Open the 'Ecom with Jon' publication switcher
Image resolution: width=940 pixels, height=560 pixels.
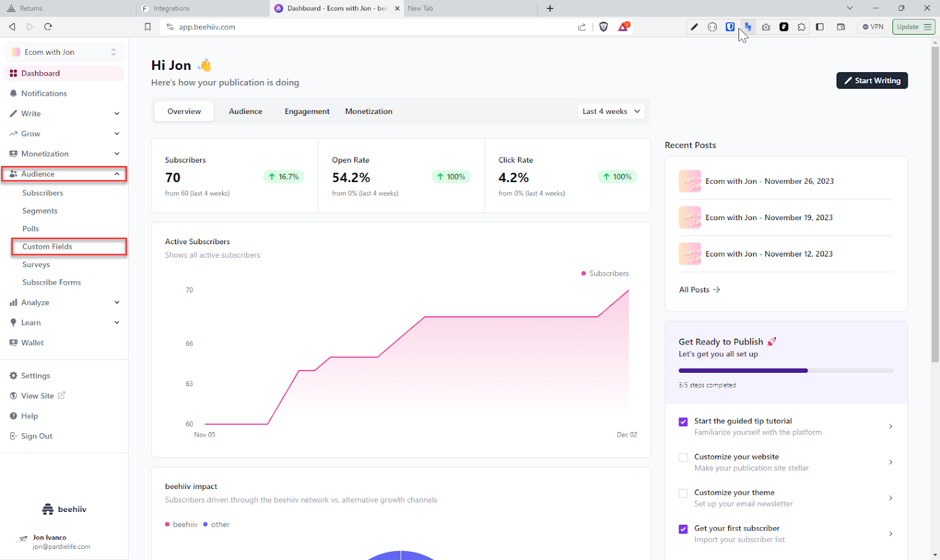click(x=64, y=52)
